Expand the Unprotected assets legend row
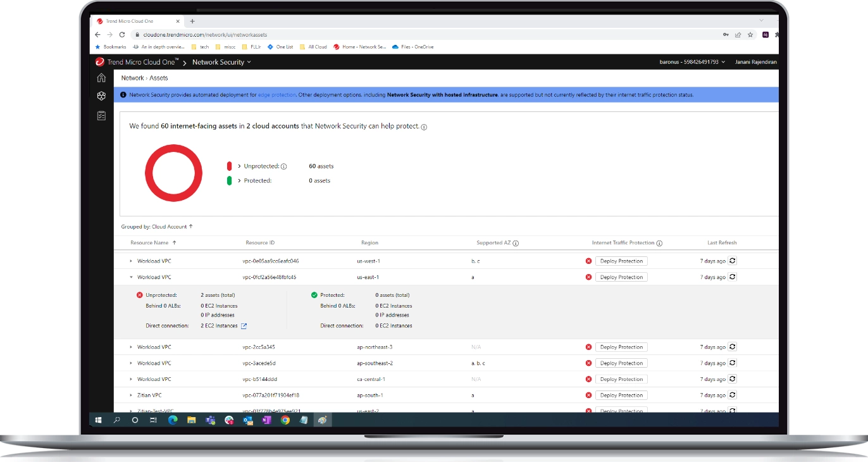The width and height of the screenshot is (868, 462). coord(239,166)
